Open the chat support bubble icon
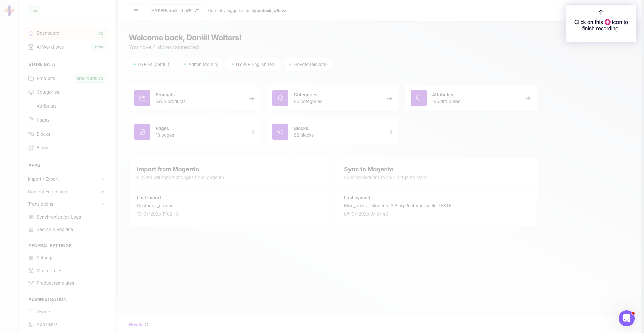The image size is (644, 333). pyautogui.click(x=626, y=318)
